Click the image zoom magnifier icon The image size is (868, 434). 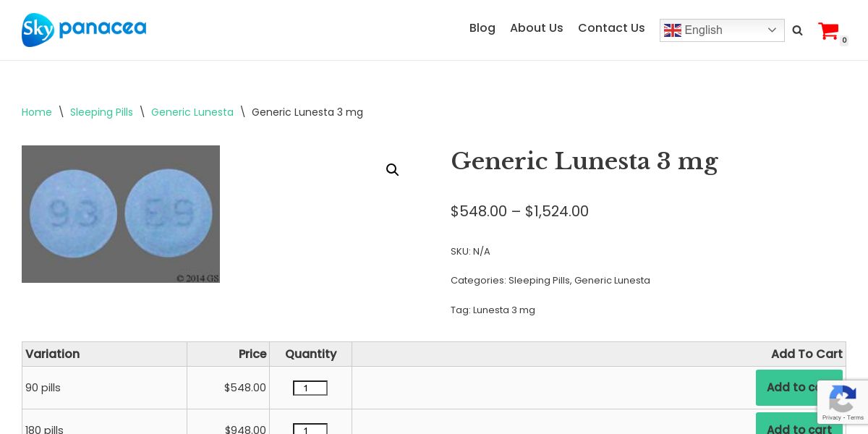click(x=392, y=170)
